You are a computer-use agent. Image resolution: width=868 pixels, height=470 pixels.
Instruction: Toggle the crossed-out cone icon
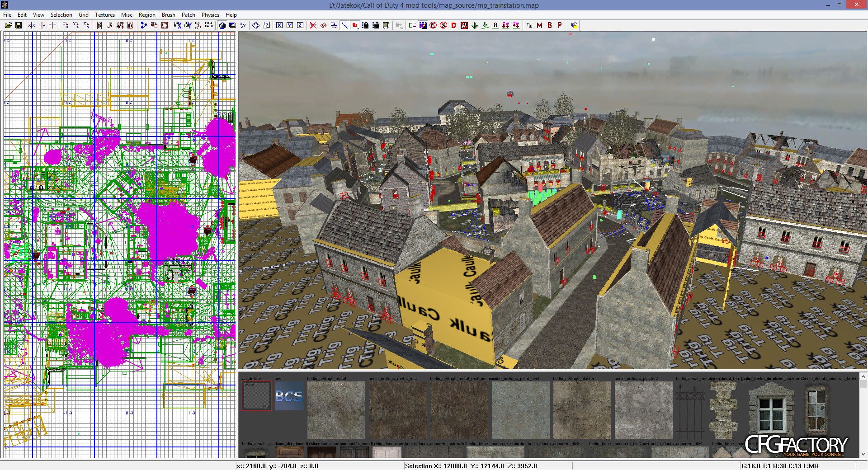tap(313, 25)
